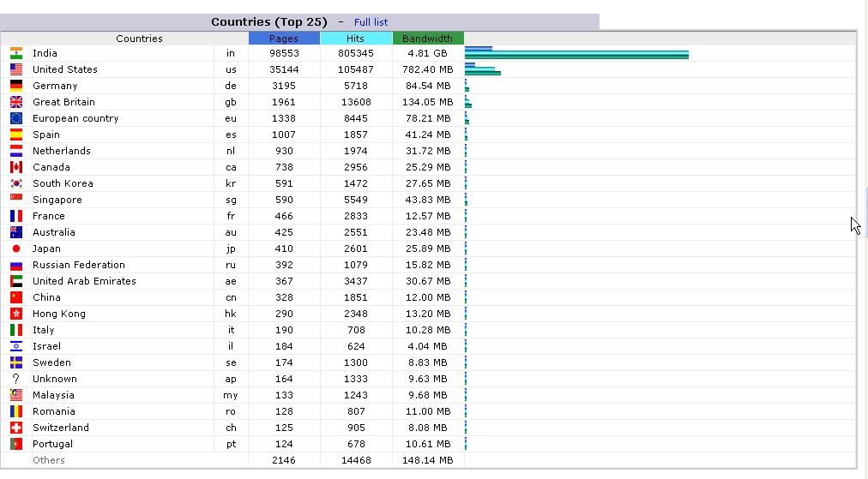Click the South Korea flag icon
This screenshot has width=868, height=479.
16,183
